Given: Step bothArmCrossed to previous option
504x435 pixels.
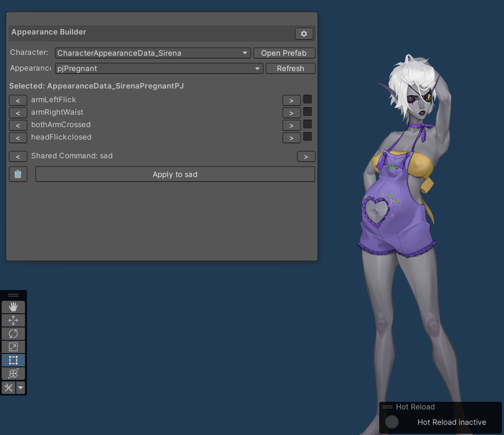Looking at the screenshot, I should point(18,125).
